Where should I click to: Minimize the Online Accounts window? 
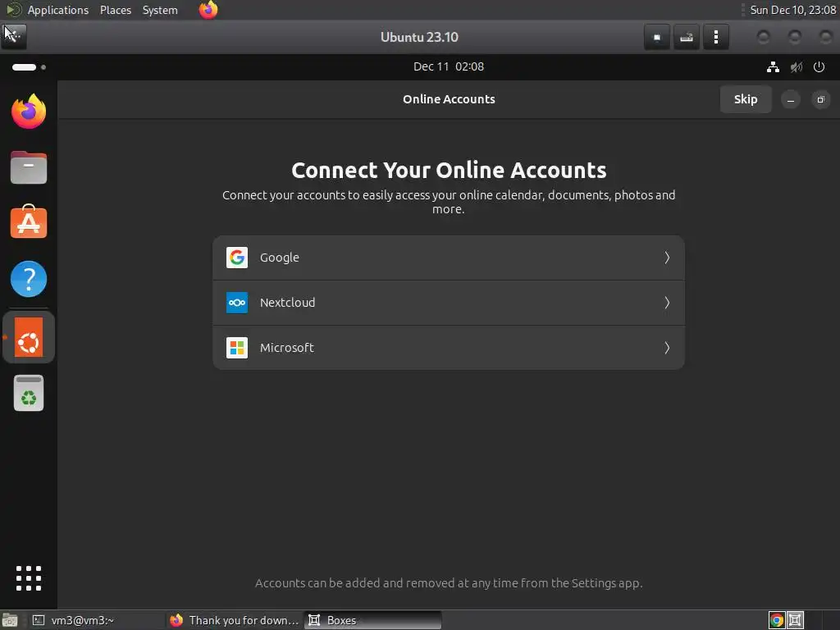(790, 99)
